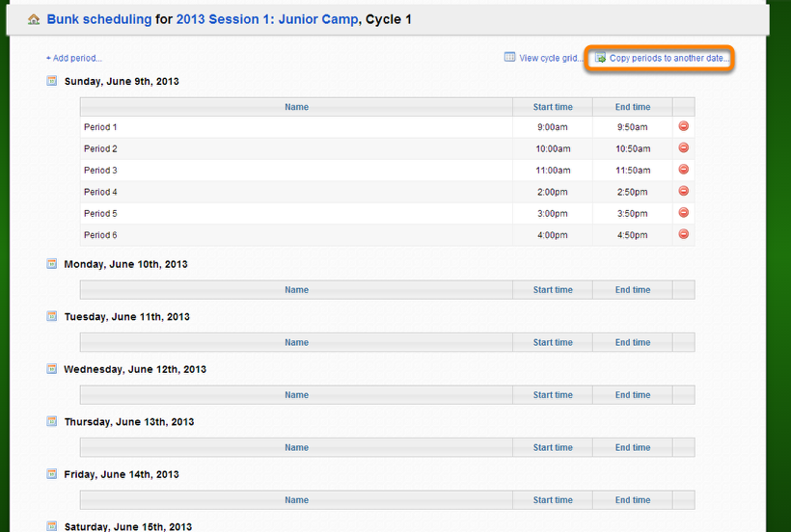Remove Period 4 via its red minus icon

[x=684, y=191]
